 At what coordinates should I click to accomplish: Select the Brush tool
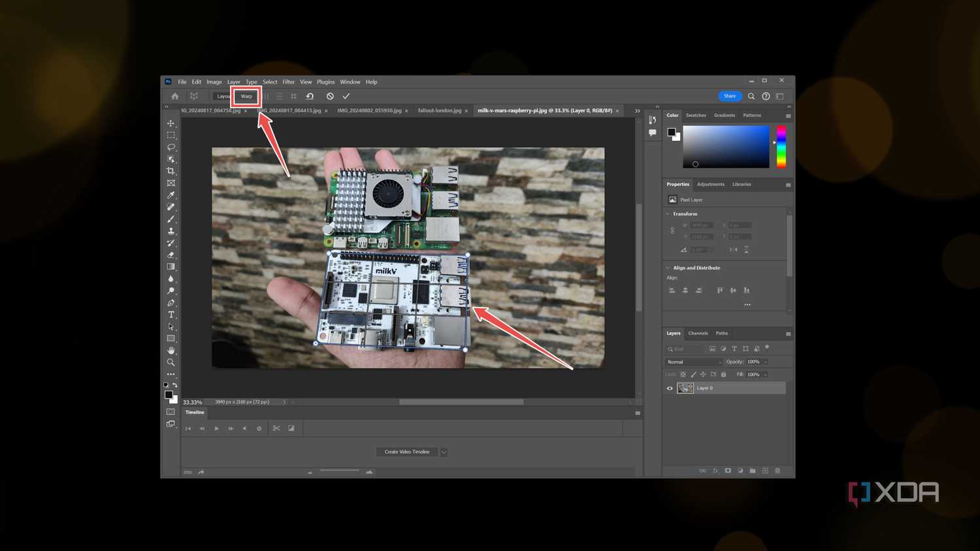pyautogui.click(x=171, y=219)
